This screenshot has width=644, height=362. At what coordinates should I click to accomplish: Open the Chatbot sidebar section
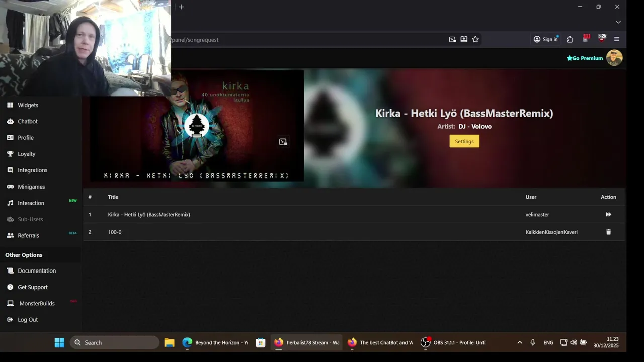[28, 121]
